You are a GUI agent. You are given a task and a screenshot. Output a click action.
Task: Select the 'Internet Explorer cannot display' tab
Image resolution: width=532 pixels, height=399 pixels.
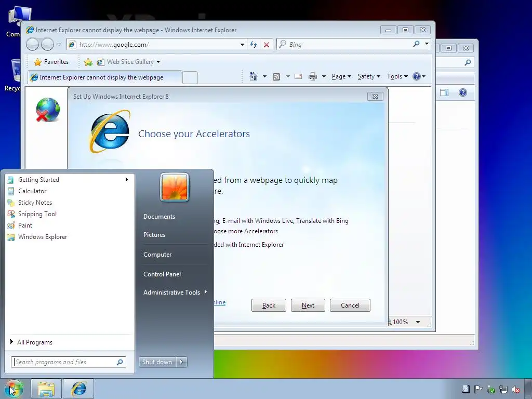click(x=105, y=77)
